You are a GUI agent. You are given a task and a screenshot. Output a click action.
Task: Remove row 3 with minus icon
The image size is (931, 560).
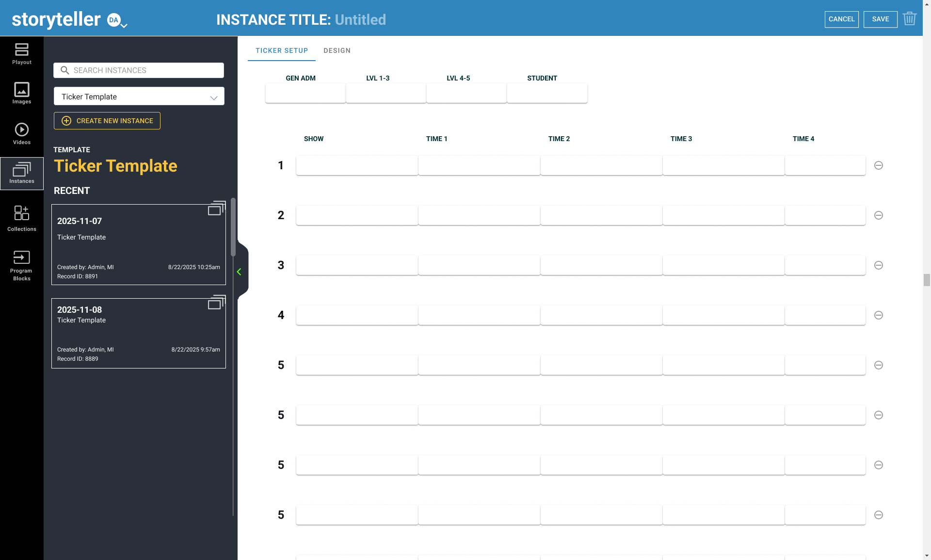pos(878,265)
